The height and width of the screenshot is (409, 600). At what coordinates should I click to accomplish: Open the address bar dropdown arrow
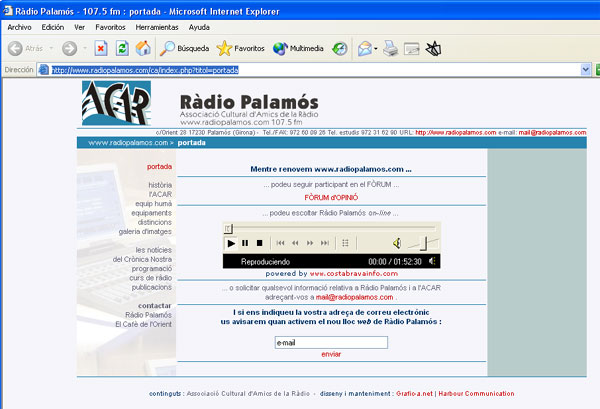(585, 70)
